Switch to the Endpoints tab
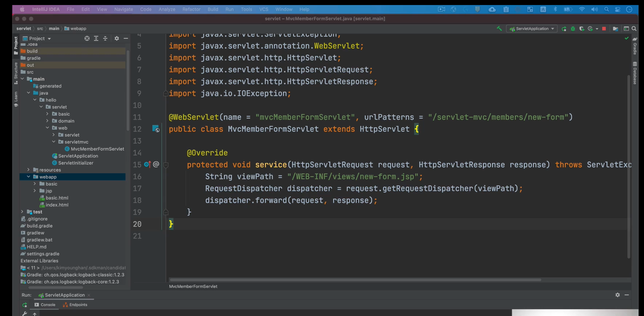644x316 pixels. pos(75,305)
